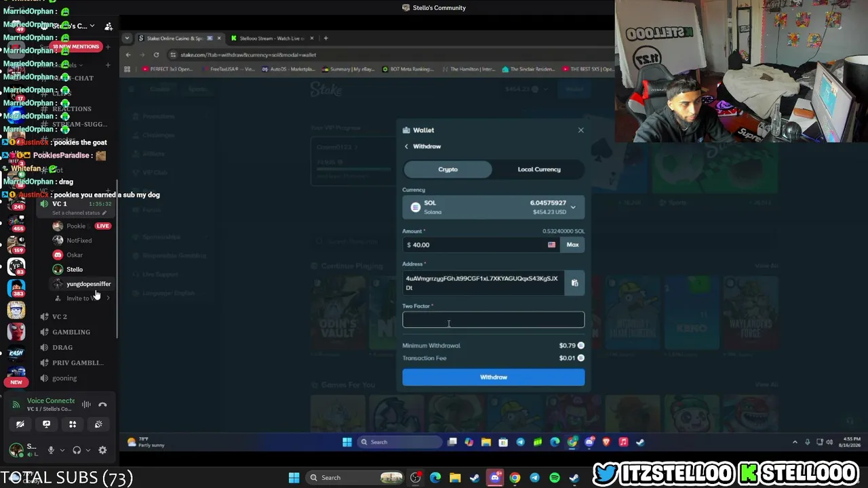Select NotFixed in voice channel list
This screenshot has height=488, width=868.
click(x=81, y=241)
